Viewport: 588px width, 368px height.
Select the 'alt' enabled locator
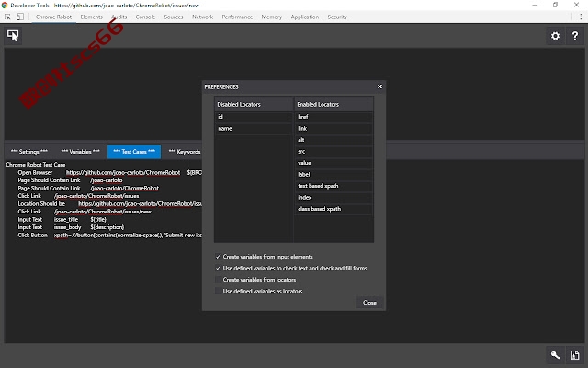(x=334, y=140)
